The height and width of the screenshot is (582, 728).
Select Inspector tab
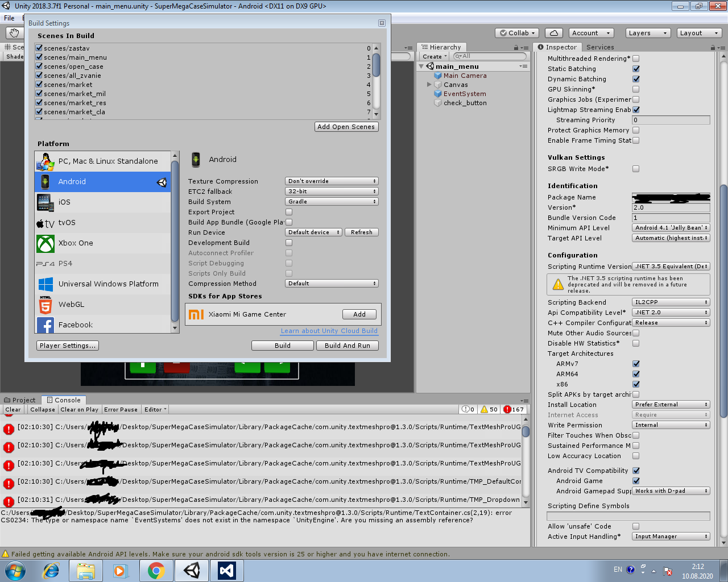click(557, 47)
